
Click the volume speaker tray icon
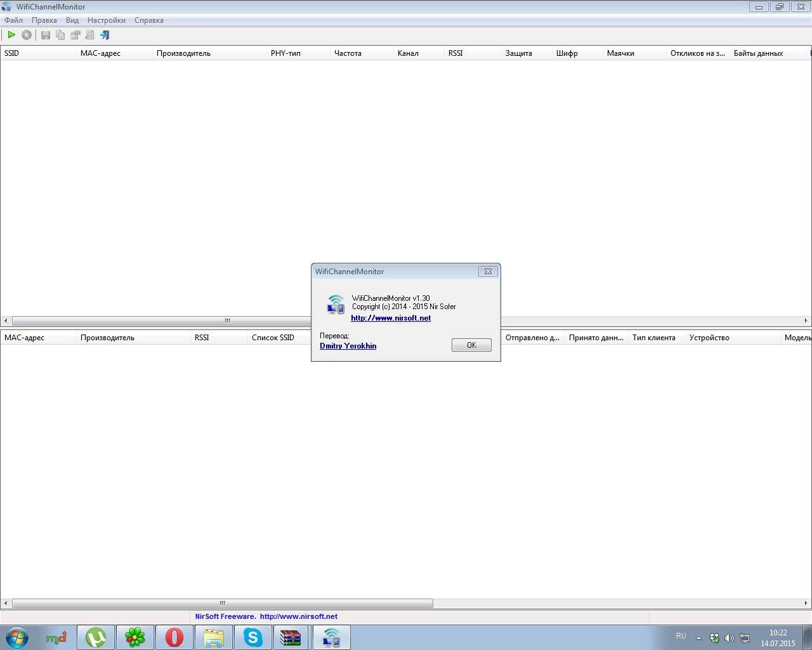pos(729,638)
